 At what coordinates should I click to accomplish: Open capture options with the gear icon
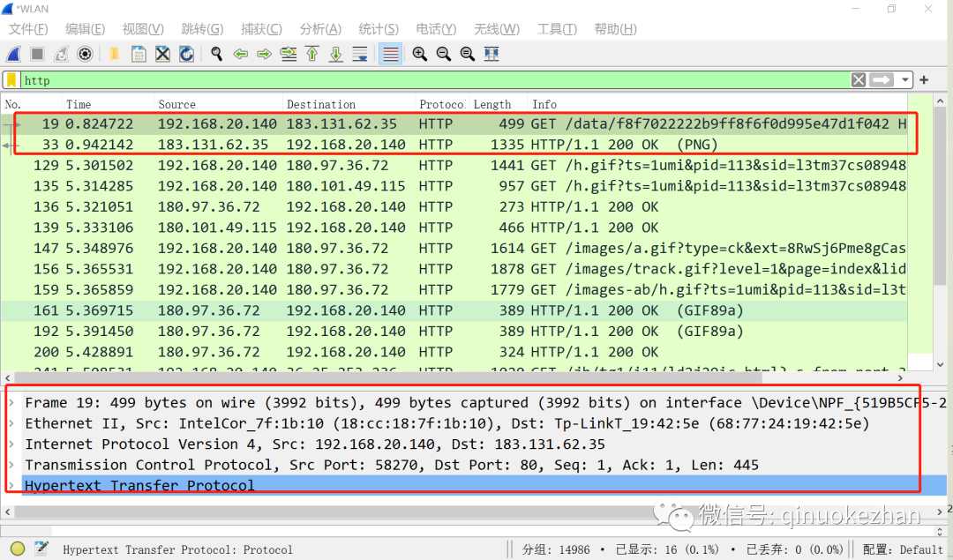point(84,54)
